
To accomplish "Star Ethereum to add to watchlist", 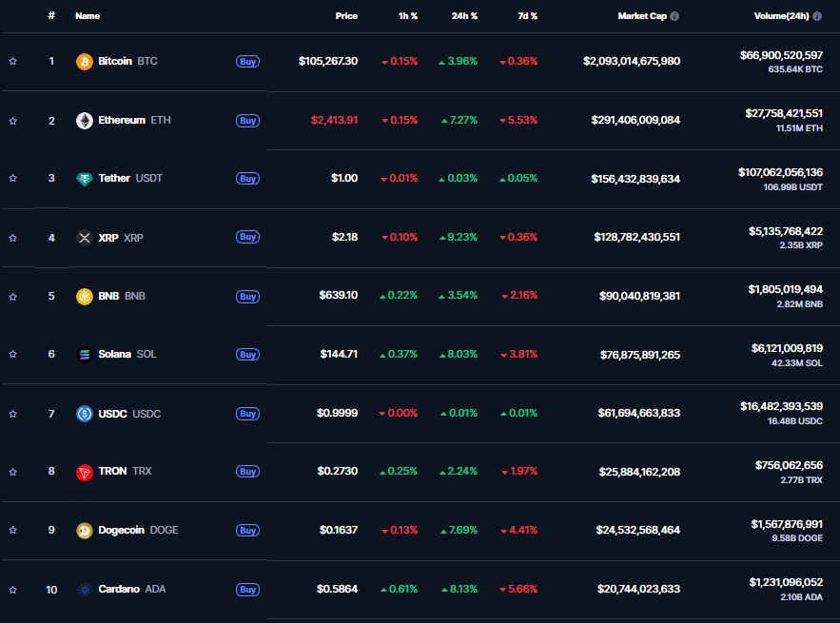I will (13, 121).
